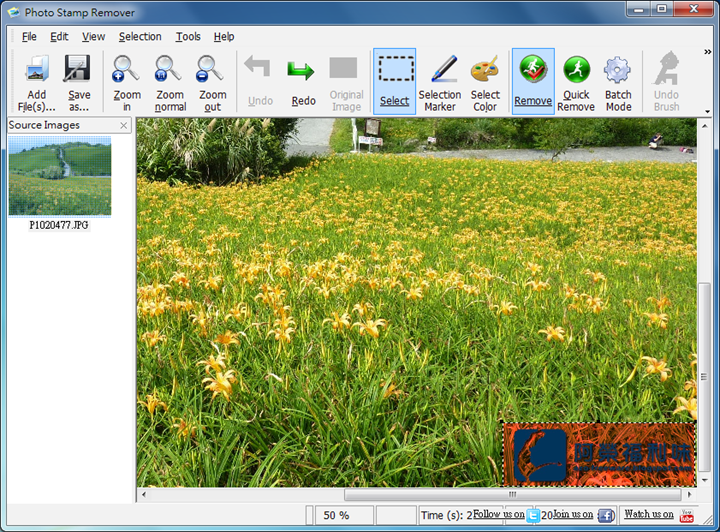Click the Follow us on Twitter link

[x=507, y=515]
